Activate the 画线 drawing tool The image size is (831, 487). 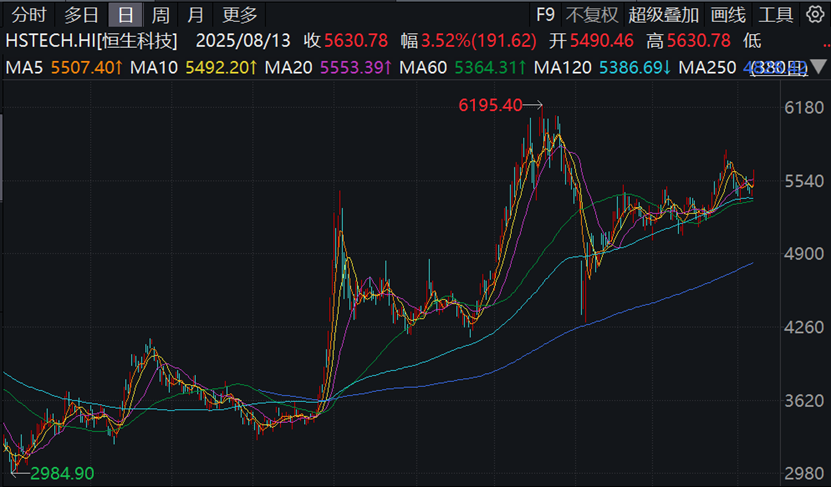tap(728, 14)
